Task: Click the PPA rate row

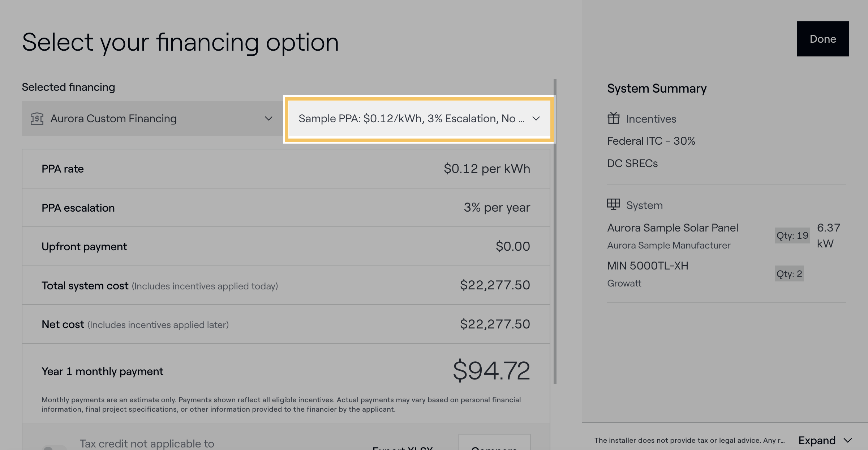Action: (285, 169)
